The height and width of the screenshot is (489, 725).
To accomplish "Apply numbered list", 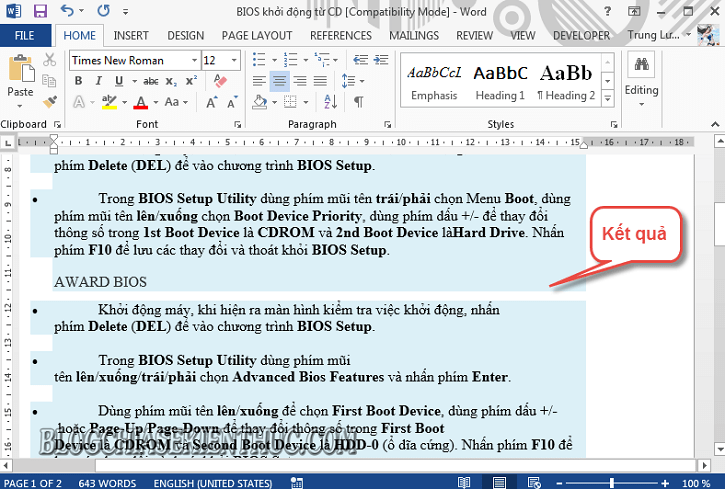I will tap(290, 59).
